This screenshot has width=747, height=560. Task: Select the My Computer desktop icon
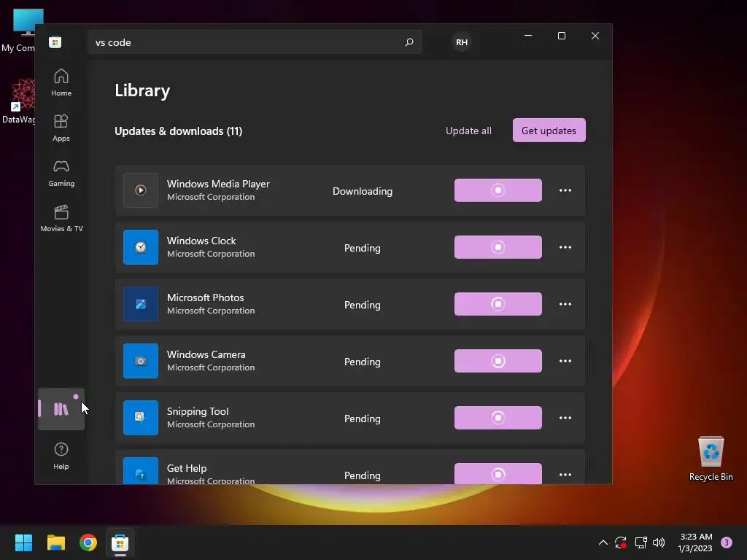[x=19, y=31]
